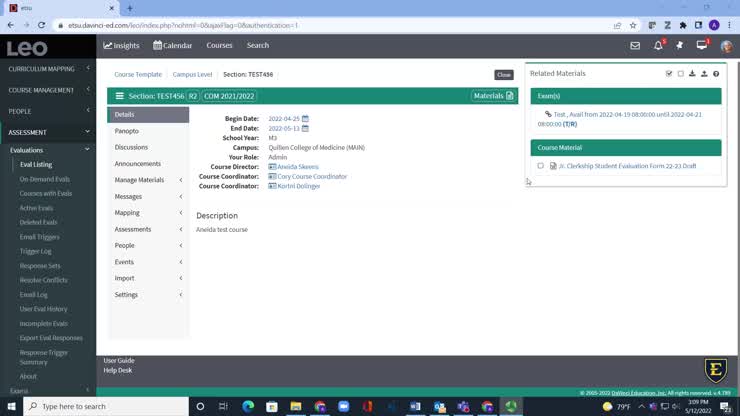Click the Leo logo
The width and height of the screenshot is (740, 416).
[27, 48]
